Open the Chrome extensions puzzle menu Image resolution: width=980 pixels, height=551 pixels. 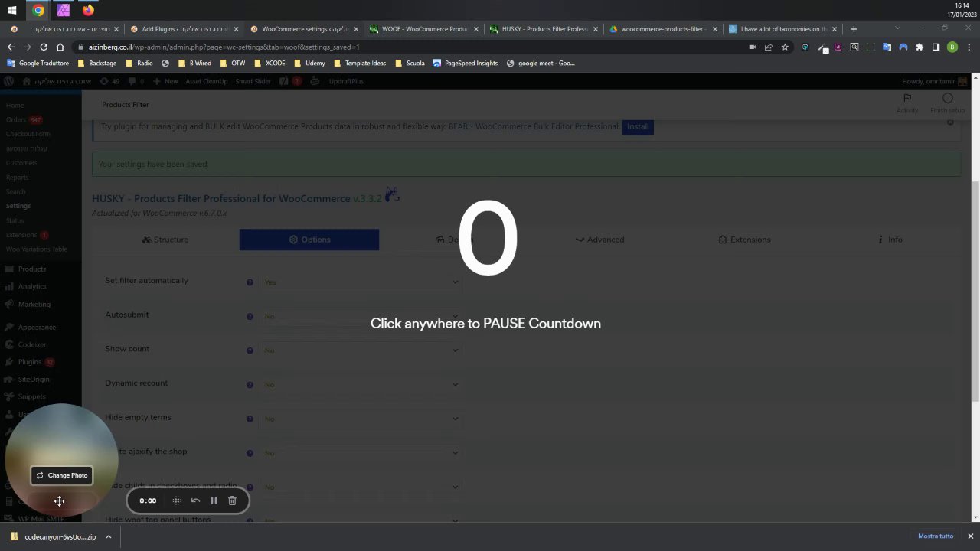click(x=920, y=47)
